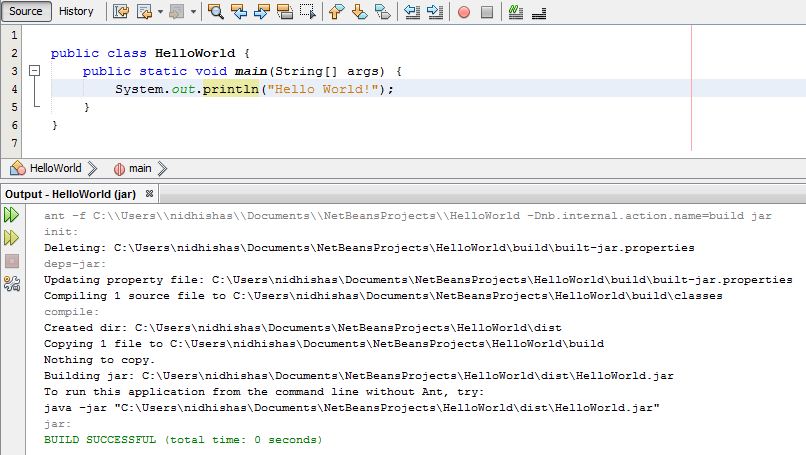
Task: Click the HelloWorld class name in code
Action: click(x=195, y=53)
